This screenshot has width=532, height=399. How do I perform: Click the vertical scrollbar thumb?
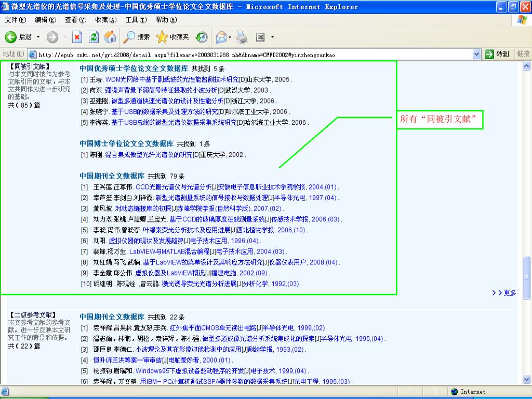527,277
